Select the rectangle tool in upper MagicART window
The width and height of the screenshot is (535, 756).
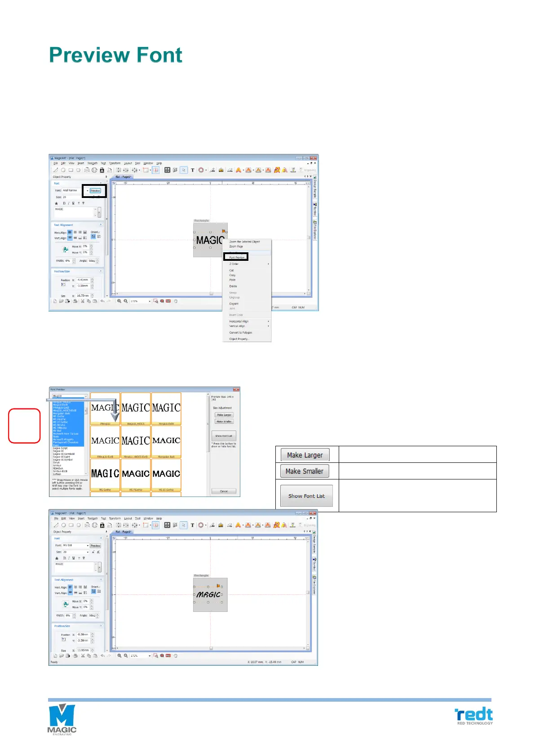tap(71, 170)
